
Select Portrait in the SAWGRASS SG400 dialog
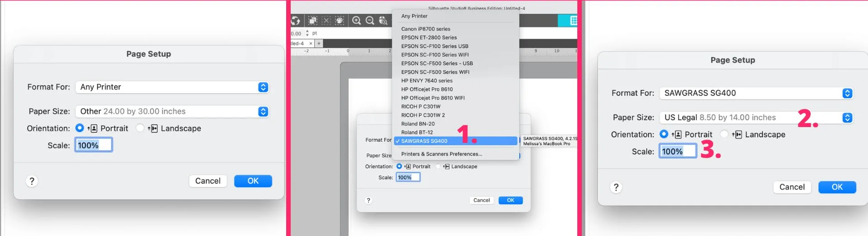[664, 134]
